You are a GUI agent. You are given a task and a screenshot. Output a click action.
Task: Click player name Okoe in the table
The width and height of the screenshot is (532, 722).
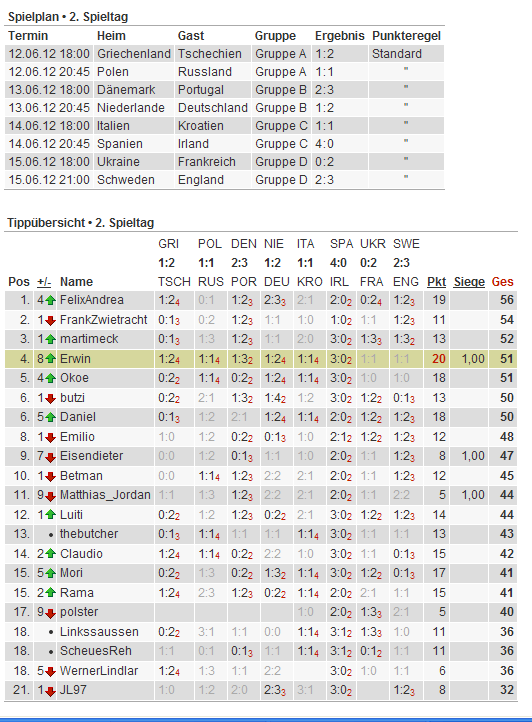[x=74, y=378]
